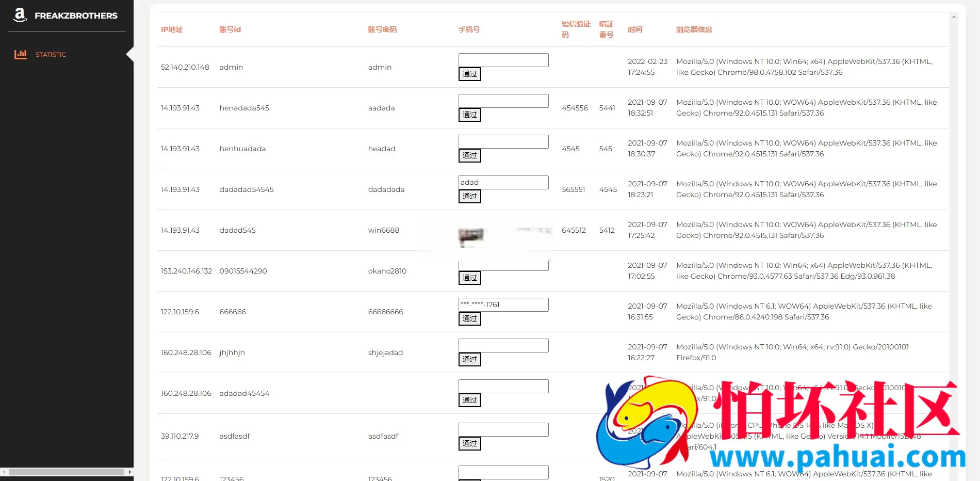Focus the phone input in the admin row

[503, 60]
